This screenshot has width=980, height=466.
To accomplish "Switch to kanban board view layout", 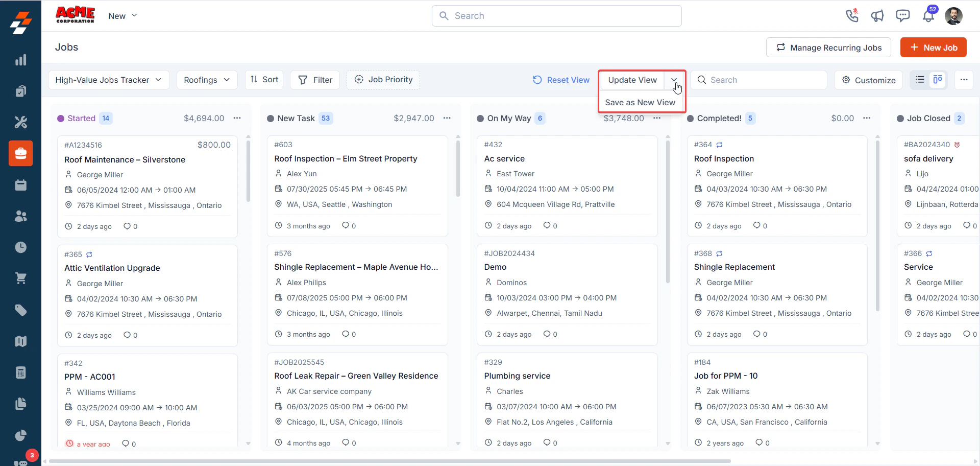I will tap(938, 80).
